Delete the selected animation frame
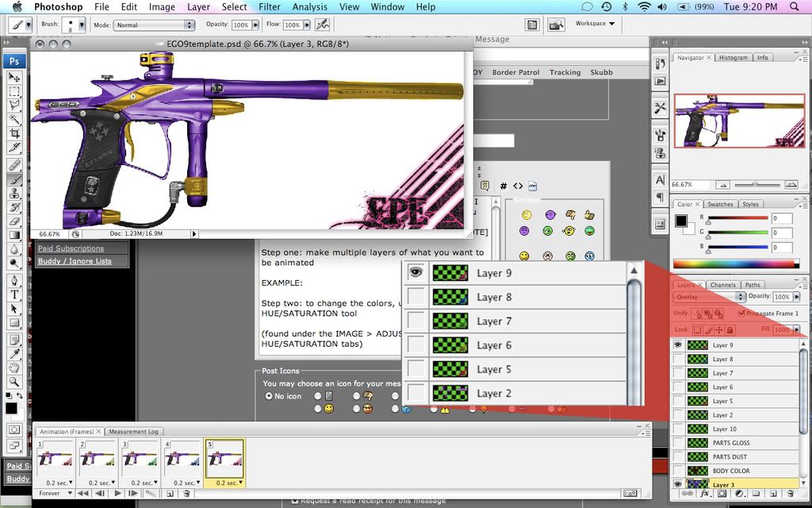 pos(186,494)
